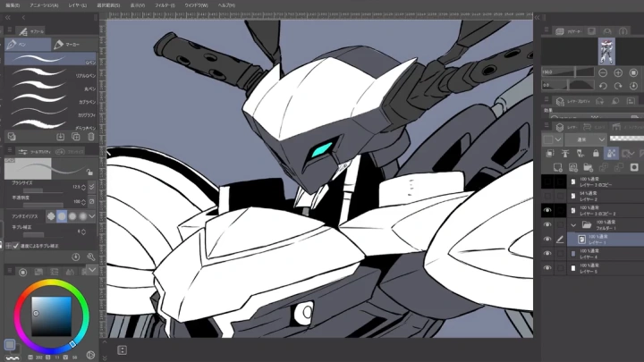Screen dimensions: 644x362
Task: Collapse the フォルダー1 layer folder
Action: pos(572,225)
